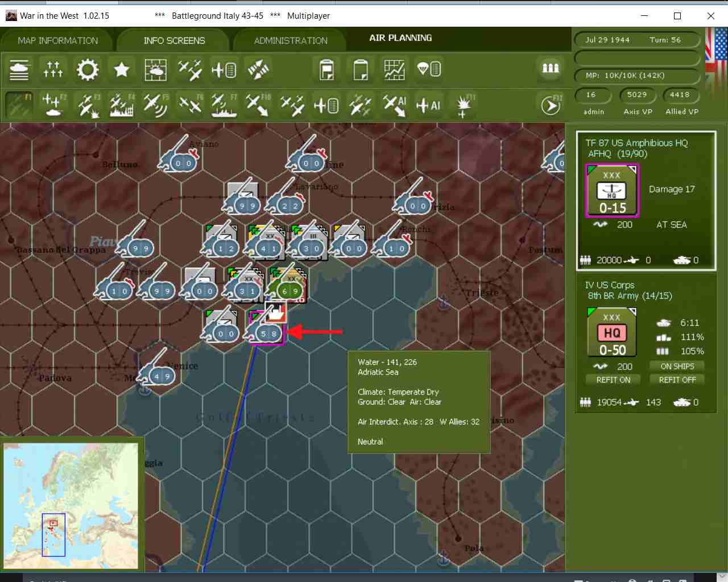
Task: Open 8th BR Army (14/15) link
Action: [630, 296]
